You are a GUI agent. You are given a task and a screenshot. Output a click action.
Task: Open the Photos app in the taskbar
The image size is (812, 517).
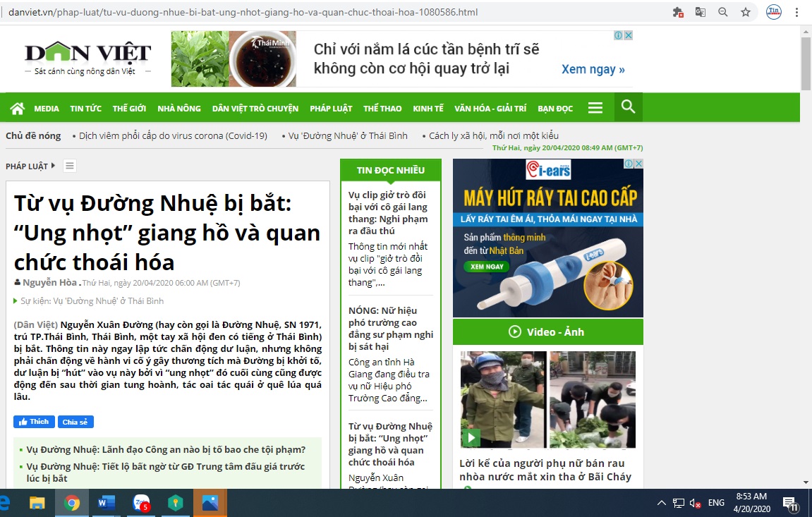coord(210,502)
